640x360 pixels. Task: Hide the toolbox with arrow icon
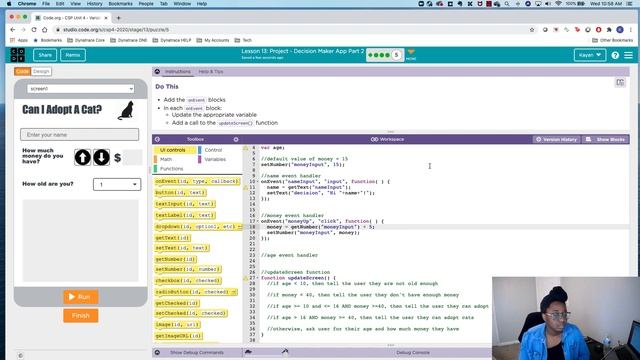point(157,139)
